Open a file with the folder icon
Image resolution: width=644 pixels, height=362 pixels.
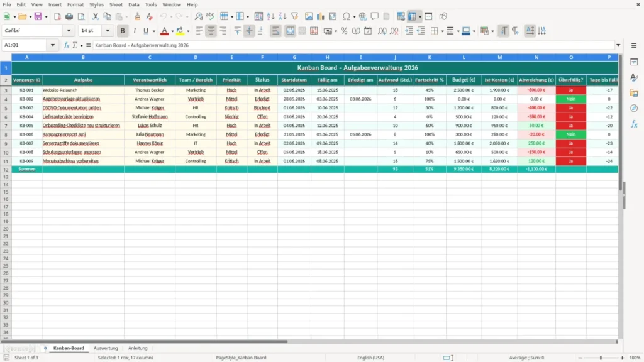click(x=22, y=16)
